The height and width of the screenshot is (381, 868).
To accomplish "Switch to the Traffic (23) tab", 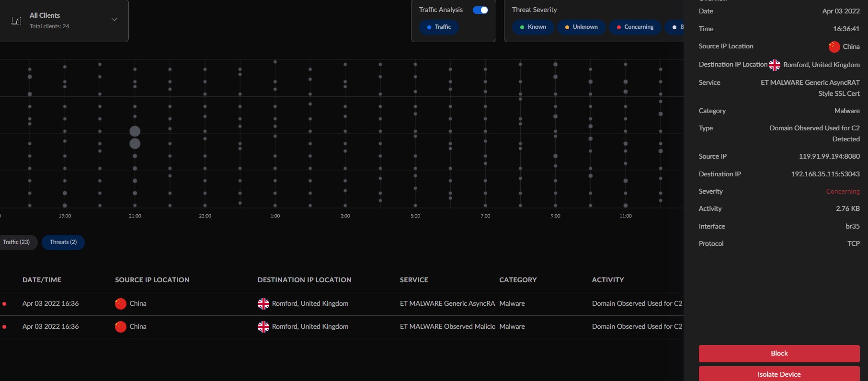I will [x=17, y=242].
